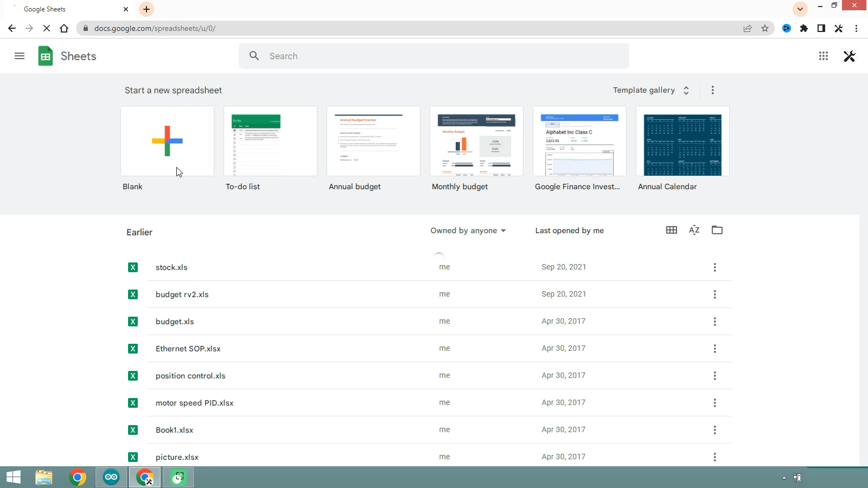The height and width of the screenshot is (488, 868).
Task: Open Arduino from the Windows taskbar
Action: click(x=111, y=477)
